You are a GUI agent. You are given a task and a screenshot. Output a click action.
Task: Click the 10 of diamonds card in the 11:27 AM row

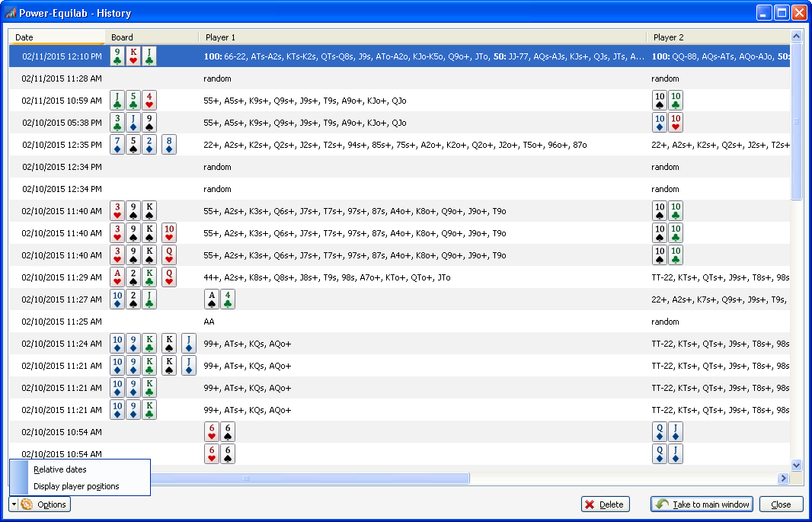coord(117,299)
